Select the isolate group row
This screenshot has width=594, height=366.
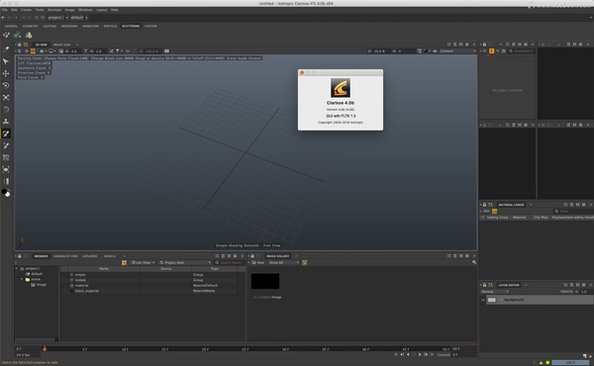(153, 280)
